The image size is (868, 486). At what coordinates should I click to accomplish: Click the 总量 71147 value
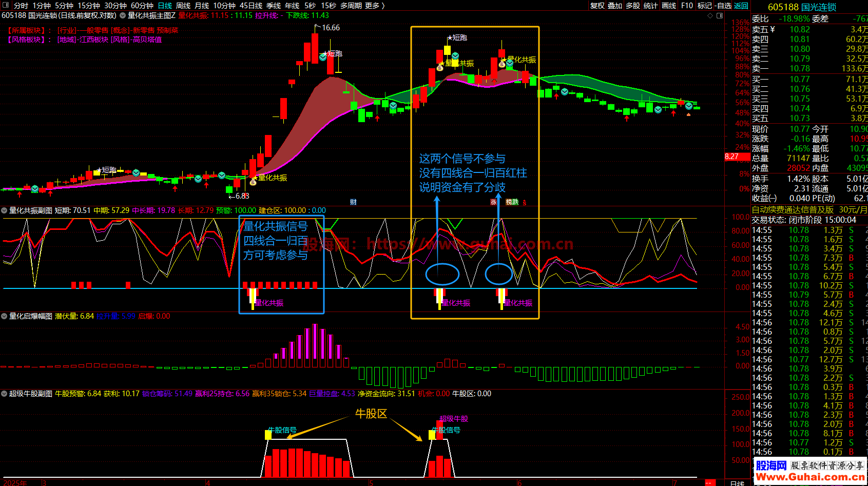798,158
